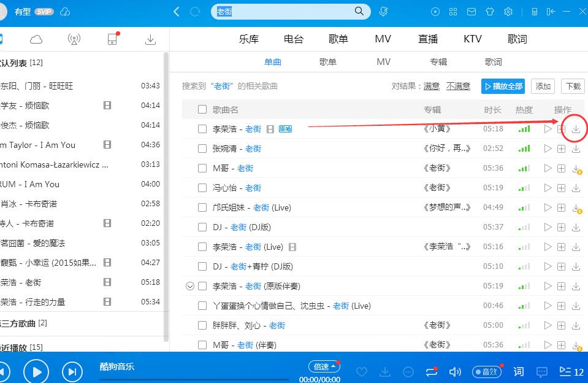Viewport: 588px width, 383px height.
Task: Open the downloads tab in the sidebar
Action: [150, 39]
